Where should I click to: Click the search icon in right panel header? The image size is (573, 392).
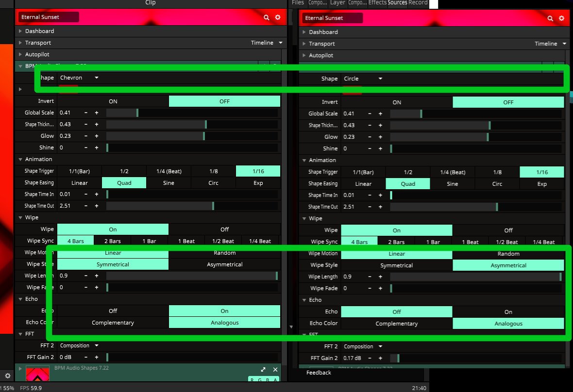[x=550, y=18]
